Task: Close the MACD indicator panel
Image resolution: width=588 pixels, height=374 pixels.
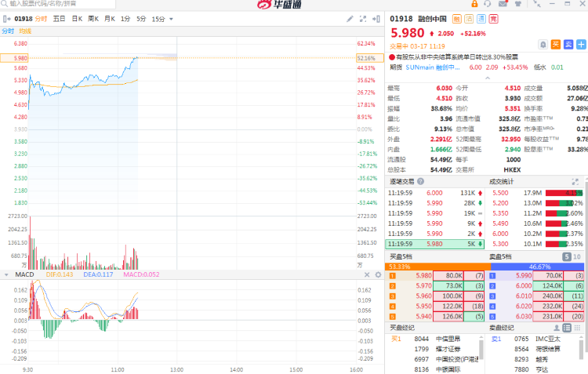Action: point(367,274)
